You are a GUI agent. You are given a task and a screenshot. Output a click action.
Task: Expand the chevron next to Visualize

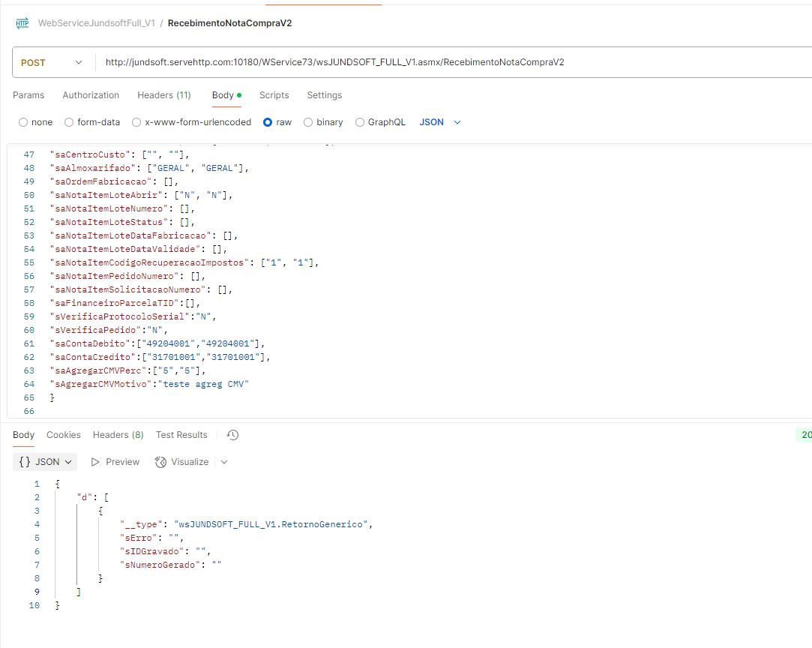pos(224,462)
